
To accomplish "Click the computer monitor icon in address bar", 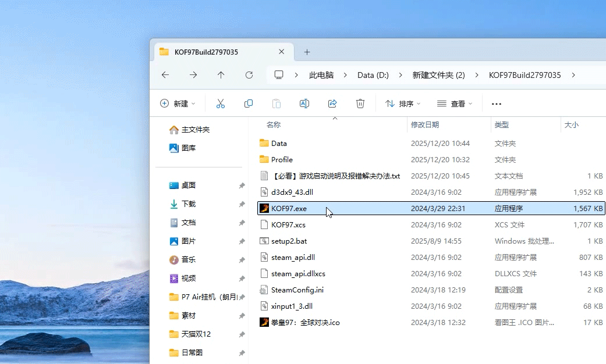I will 279,75.
